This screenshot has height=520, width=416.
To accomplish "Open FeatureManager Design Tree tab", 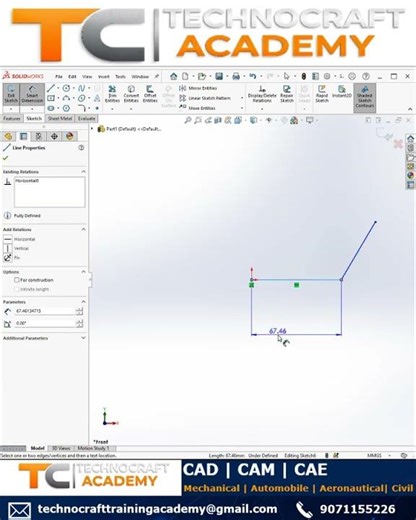I will click(x=8, y=136).
